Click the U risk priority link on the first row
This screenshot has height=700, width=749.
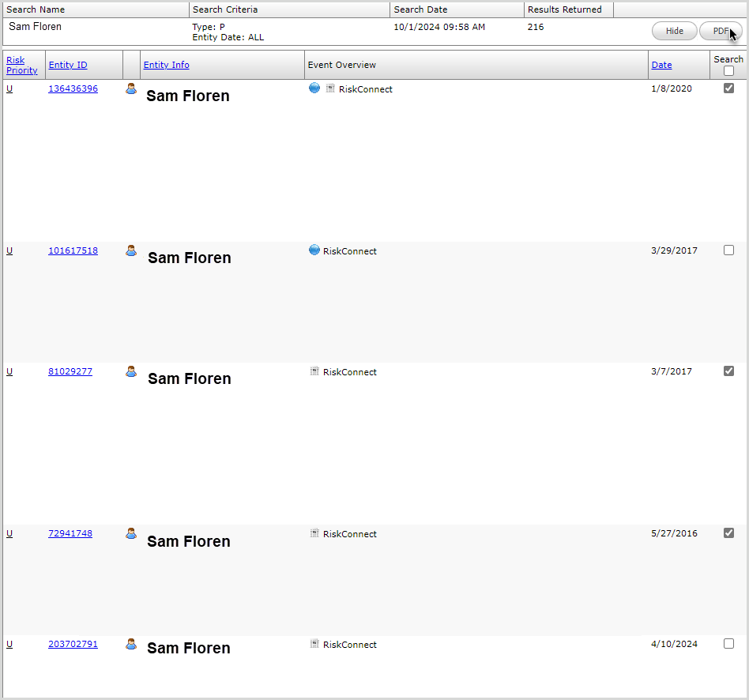click(x=9, y=88)
